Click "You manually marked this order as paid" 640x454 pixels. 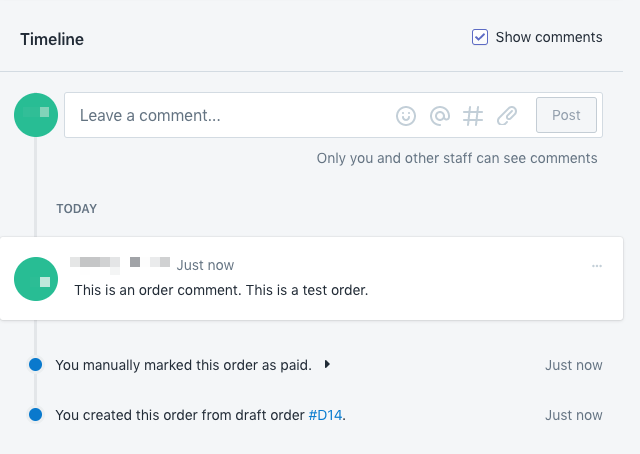tap(183, 365)
